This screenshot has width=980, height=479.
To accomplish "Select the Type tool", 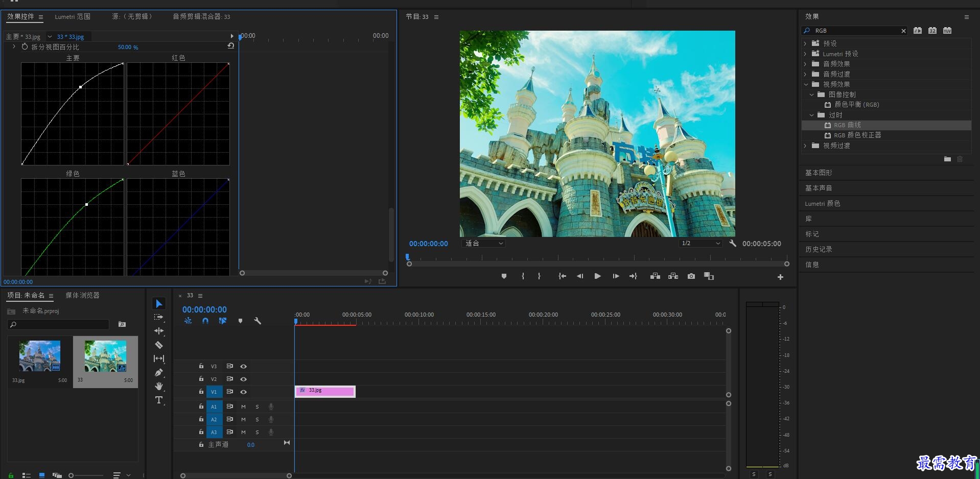I will click(159, 400).
